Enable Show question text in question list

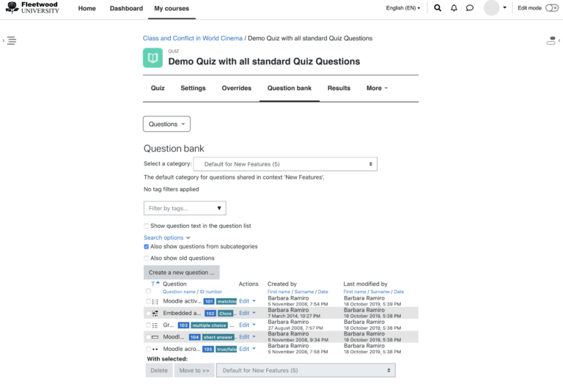coord(147,226)
